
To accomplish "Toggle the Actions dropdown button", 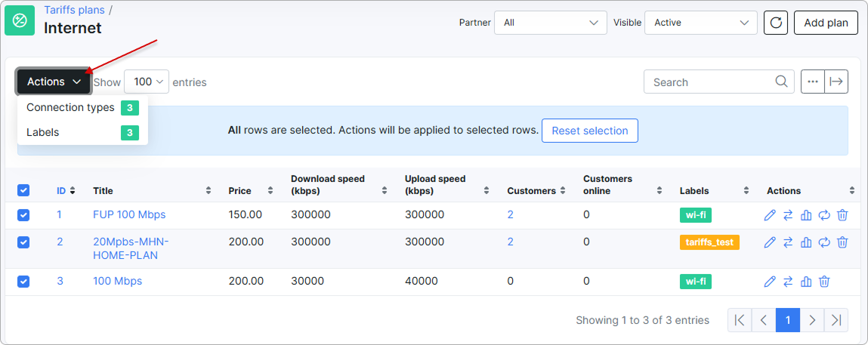I will (54, 82).
